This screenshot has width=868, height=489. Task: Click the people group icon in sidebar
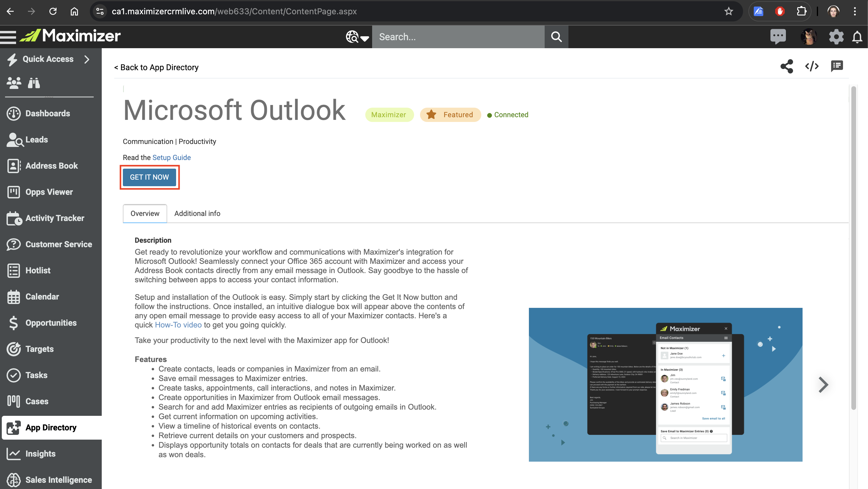[x=14, y=83]
